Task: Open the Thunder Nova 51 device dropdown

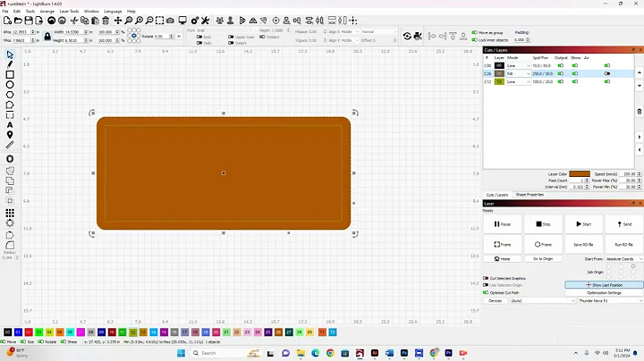Action: tap(611, 301)
